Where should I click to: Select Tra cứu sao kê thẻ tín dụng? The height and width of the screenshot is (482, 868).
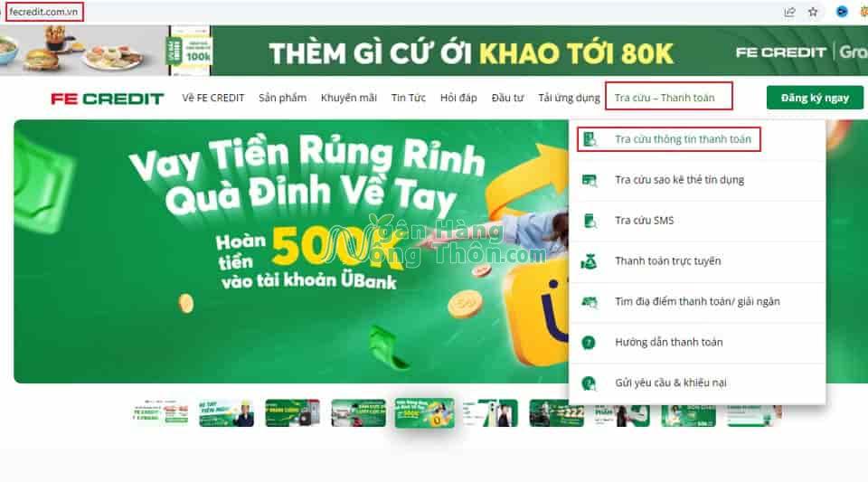[679, 180]
